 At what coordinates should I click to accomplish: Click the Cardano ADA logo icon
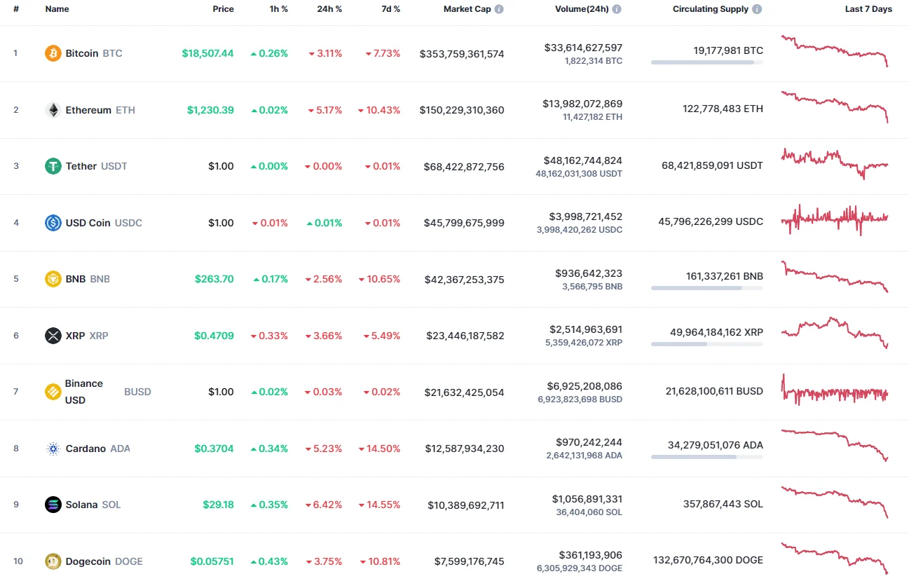(53, 448)
